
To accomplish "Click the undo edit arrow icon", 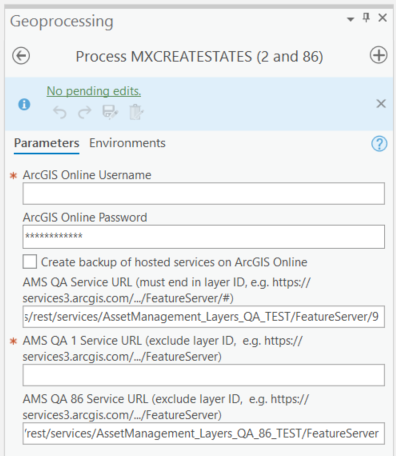I will [60, 112].
